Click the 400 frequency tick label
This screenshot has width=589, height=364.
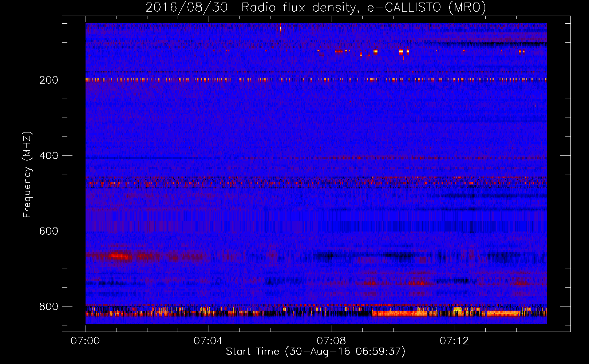pyautogui.click(x=49, y=156)
